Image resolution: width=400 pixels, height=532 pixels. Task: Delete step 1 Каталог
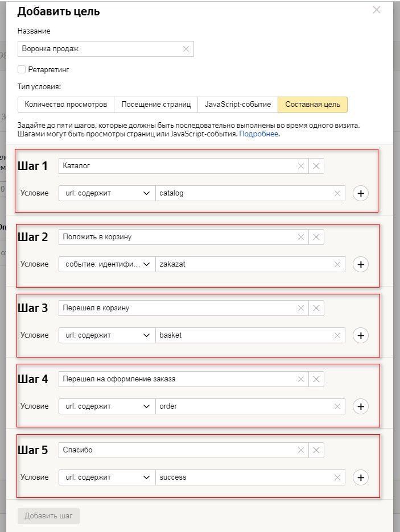pyautogui.click(x=316, y=166)
